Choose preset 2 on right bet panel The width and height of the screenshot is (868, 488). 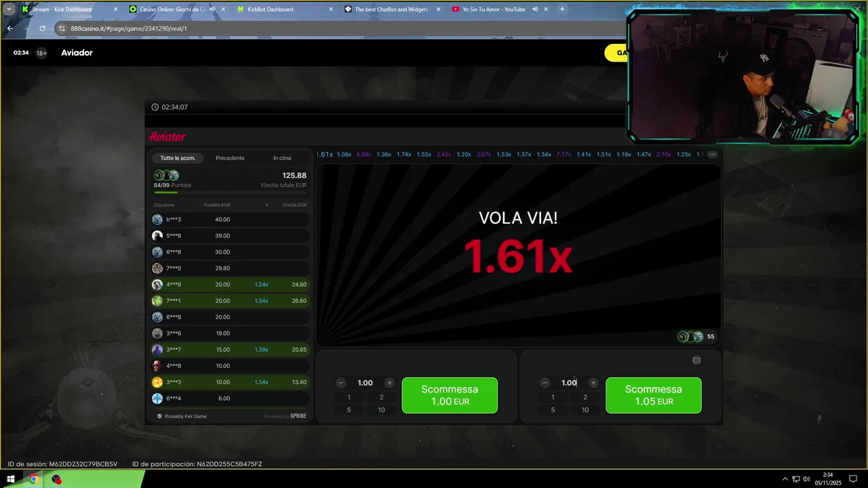(x=585, y=397)
